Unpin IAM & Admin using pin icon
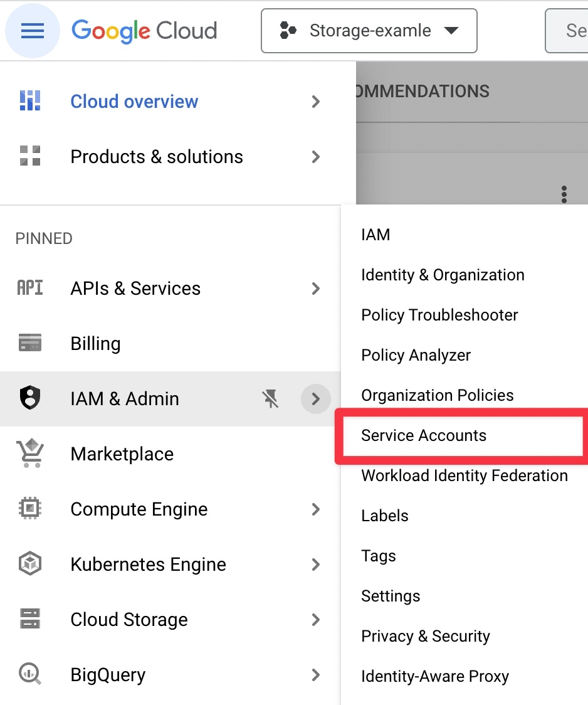The image size is (588, 705). click(270, 398)
